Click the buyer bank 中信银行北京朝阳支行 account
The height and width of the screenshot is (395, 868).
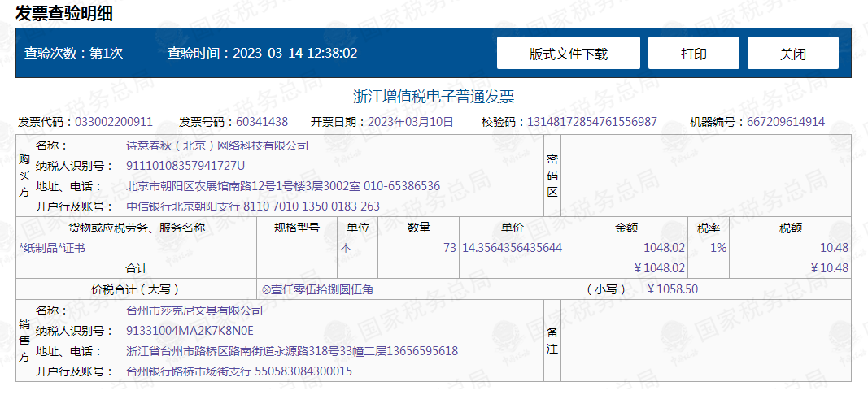(253, 206)
